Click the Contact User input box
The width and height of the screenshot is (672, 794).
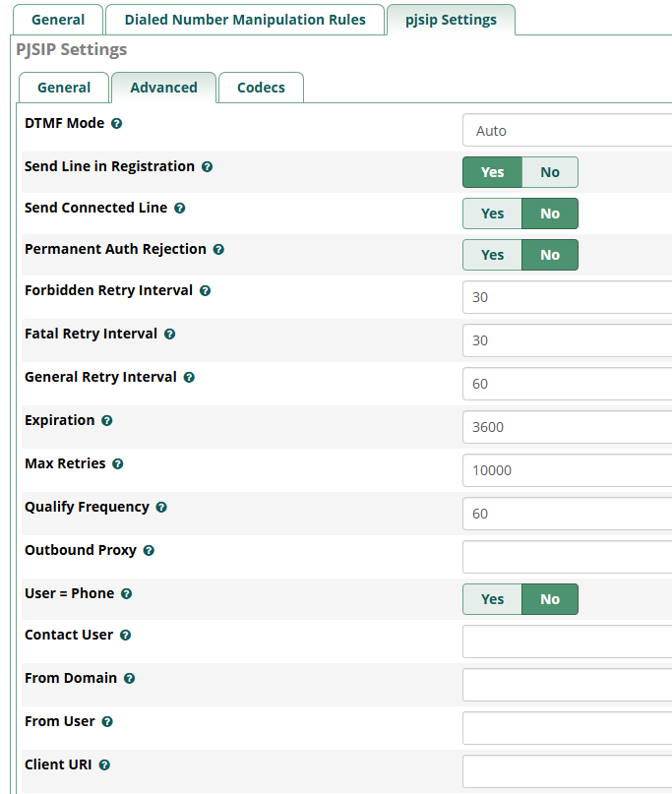(567, 641)
